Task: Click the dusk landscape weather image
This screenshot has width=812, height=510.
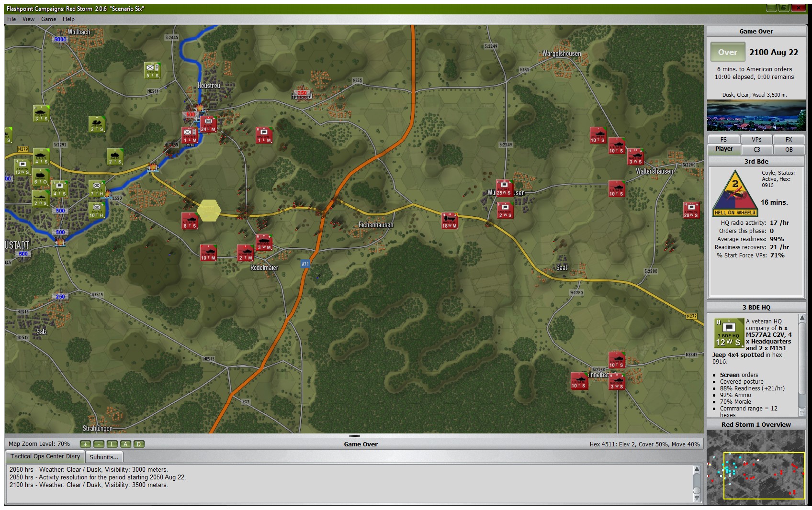Action: [756, 115]
